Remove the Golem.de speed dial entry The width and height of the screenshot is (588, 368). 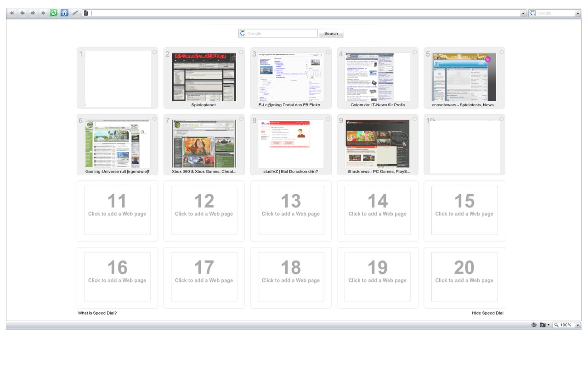pyautogui.click(x=415, y=52)
